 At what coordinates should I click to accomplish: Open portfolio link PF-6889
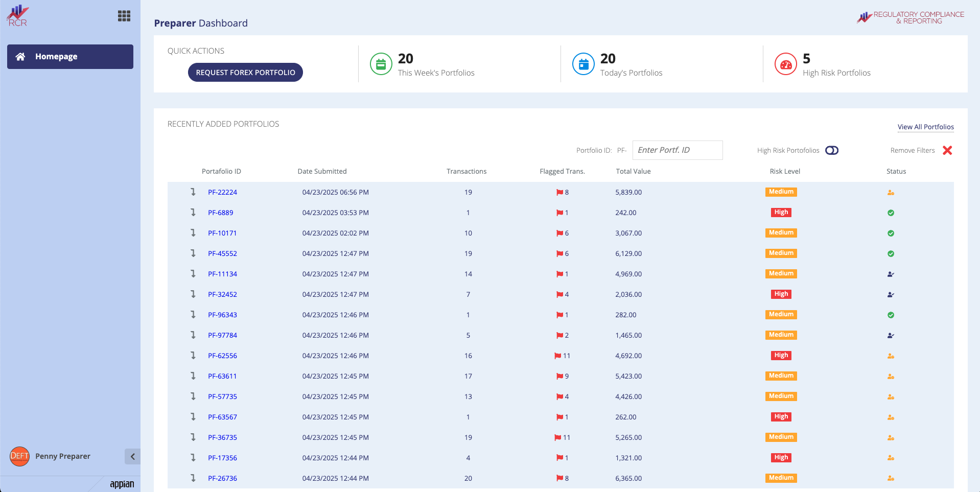[220, 213]
